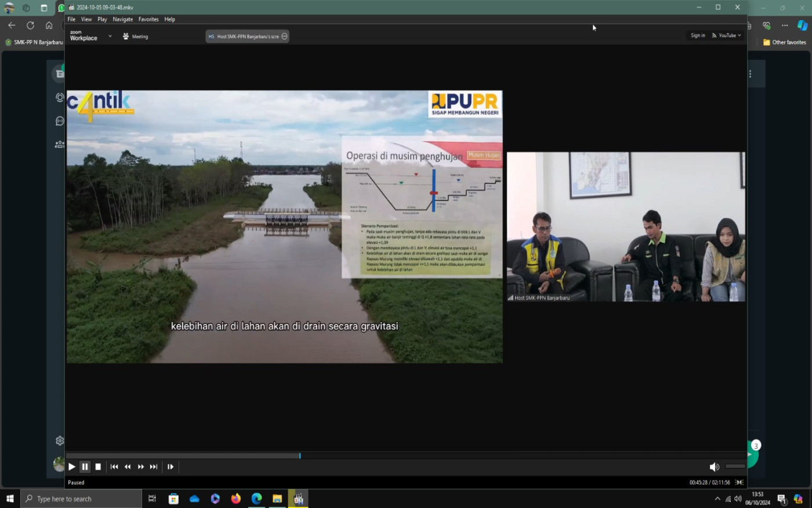Open the File menu
This screenshot has width=812, height=508.
coord(71,19)
